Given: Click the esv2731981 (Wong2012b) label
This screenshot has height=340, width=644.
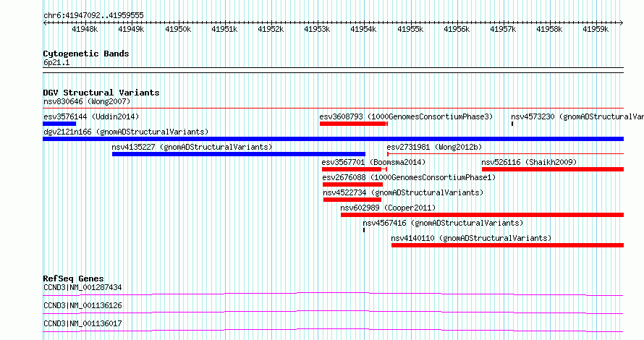Looking at the screenshot, I should (x=434, y=147).
